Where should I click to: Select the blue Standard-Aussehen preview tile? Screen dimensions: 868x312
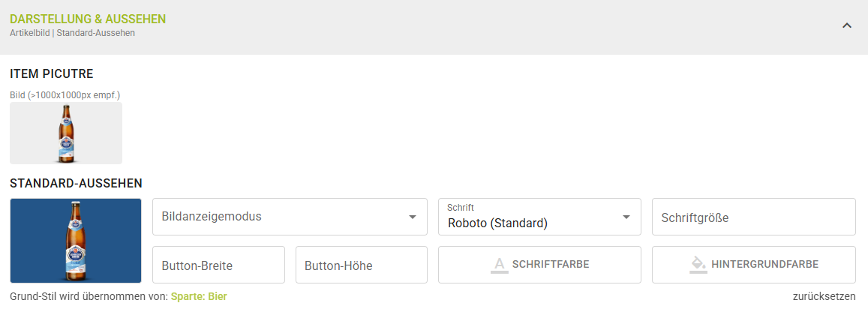point(76,241)
